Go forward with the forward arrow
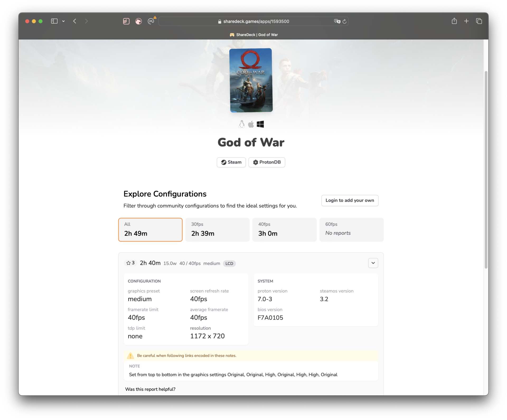 86,21
